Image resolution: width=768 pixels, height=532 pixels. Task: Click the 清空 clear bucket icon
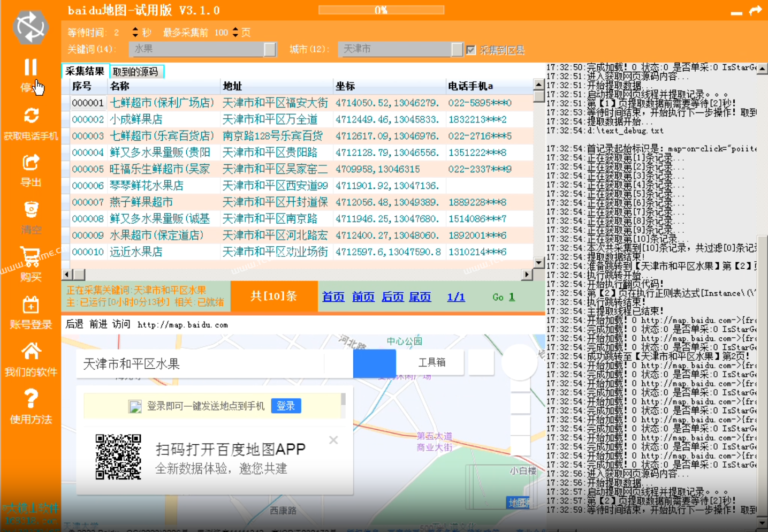[31, 209]
